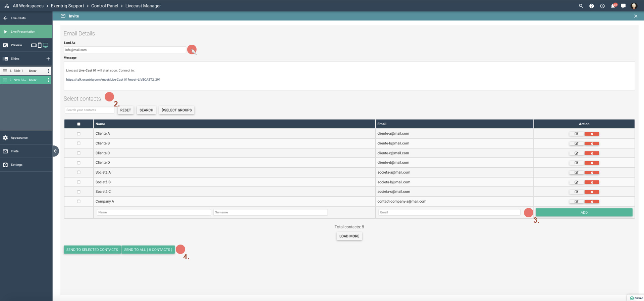This screenshot has height=301, width=644.
Task: Open Slide 1 three-dot options menu
Action: 48,71
